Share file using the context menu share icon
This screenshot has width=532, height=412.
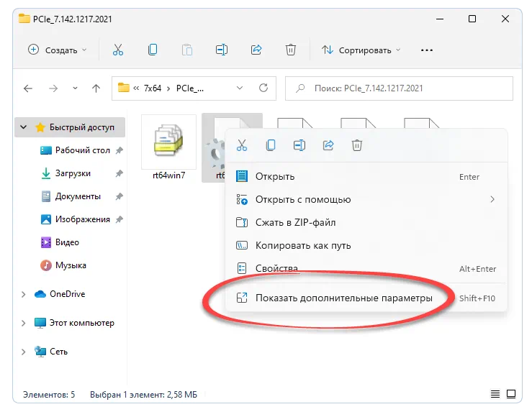point(328,145)
